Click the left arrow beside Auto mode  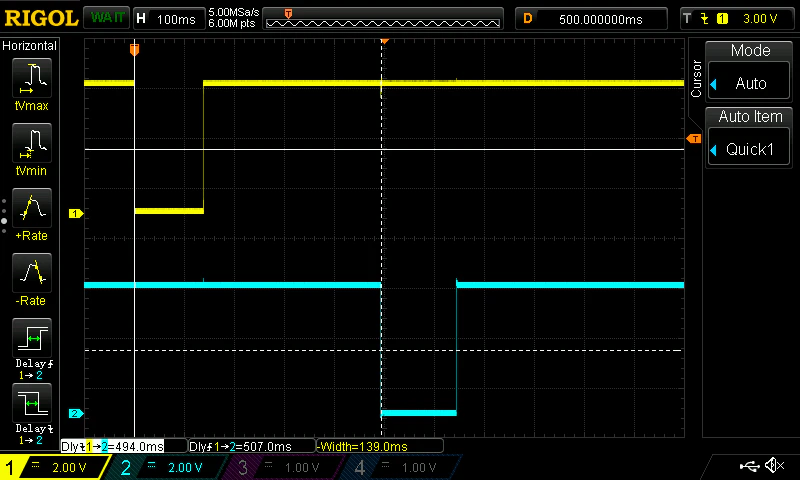[714, 84]
